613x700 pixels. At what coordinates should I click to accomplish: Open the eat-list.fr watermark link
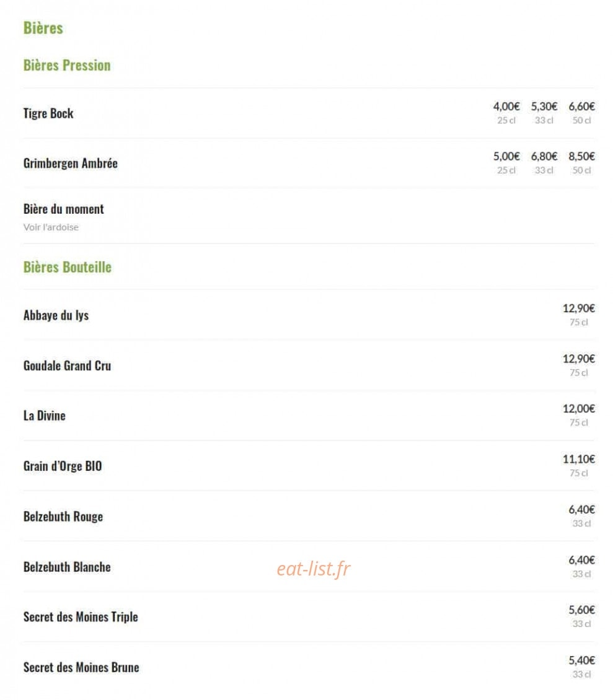click(x=314, y=569)
